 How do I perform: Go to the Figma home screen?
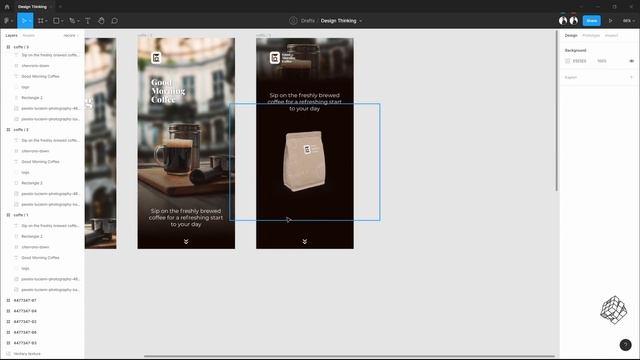pos(7,7)
